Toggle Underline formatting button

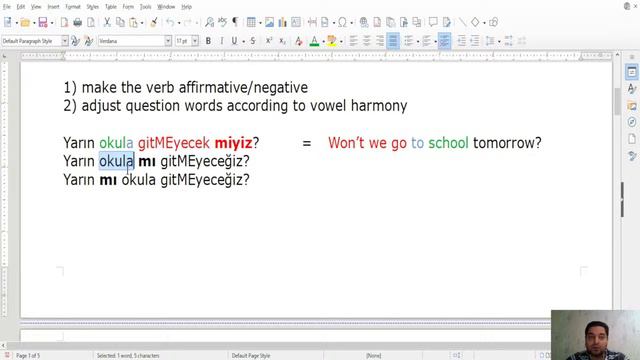234,41
